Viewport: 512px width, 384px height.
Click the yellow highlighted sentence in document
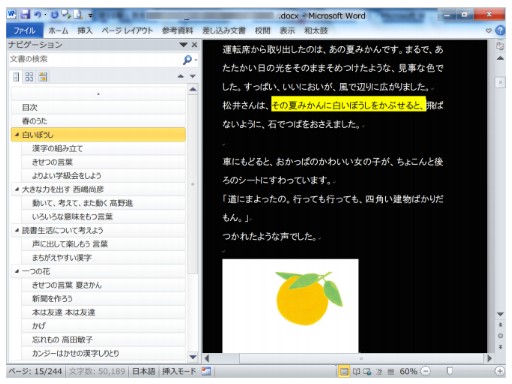point(349,104)
